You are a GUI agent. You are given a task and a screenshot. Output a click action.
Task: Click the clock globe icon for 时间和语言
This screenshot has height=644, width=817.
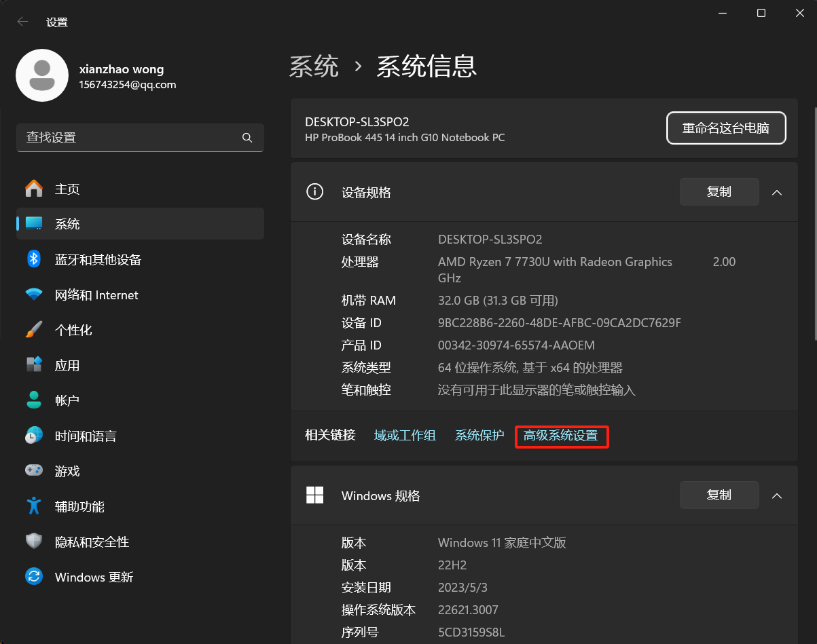(x=34, y=436)
